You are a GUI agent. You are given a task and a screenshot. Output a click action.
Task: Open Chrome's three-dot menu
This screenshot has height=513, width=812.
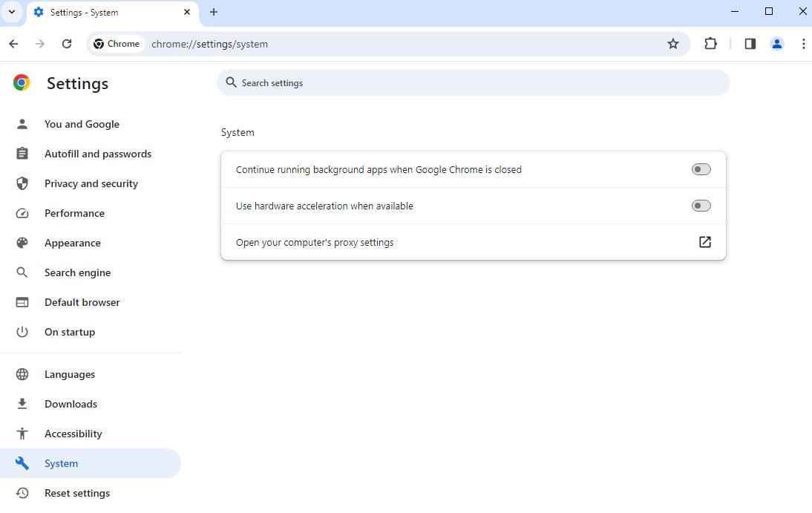[803, 44]
